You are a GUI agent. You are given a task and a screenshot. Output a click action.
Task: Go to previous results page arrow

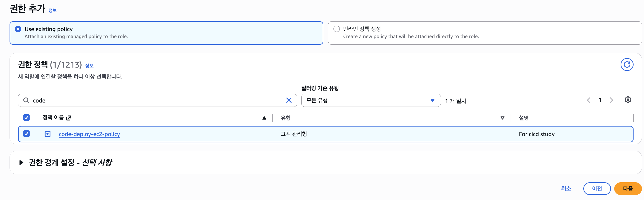[589, 100]
